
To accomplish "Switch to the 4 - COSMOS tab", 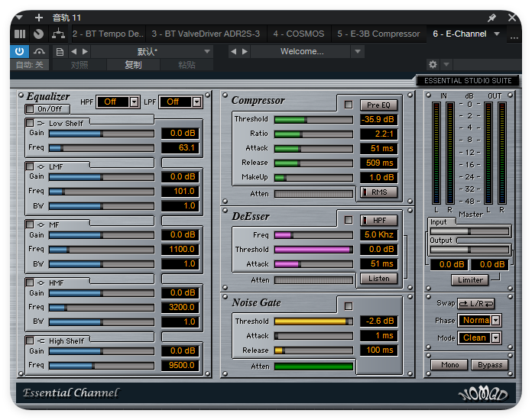I will (299, 34).
